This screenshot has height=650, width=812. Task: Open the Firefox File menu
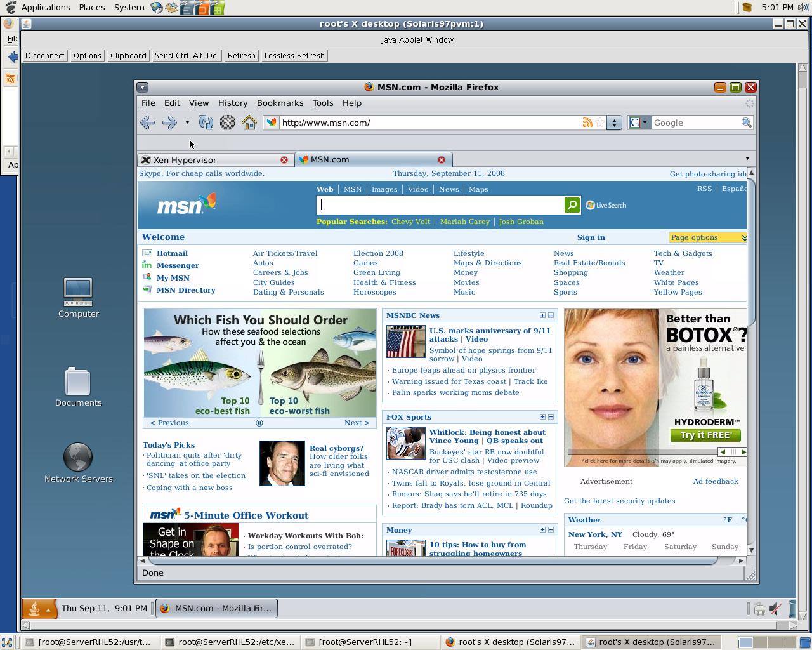[148, 103]
